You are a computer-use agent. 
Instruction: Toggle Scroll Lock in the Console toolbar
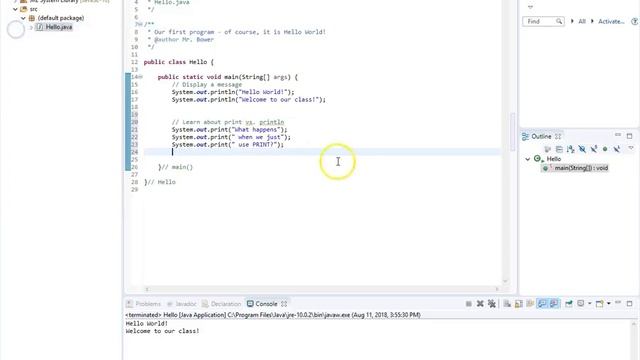coord(519,304)
